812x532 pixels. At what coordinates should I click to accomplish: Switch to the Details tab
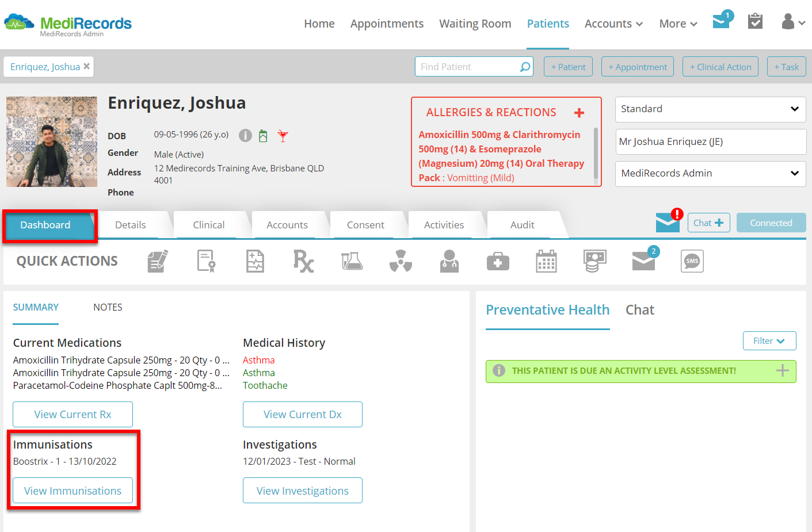(x=131, y=225)
